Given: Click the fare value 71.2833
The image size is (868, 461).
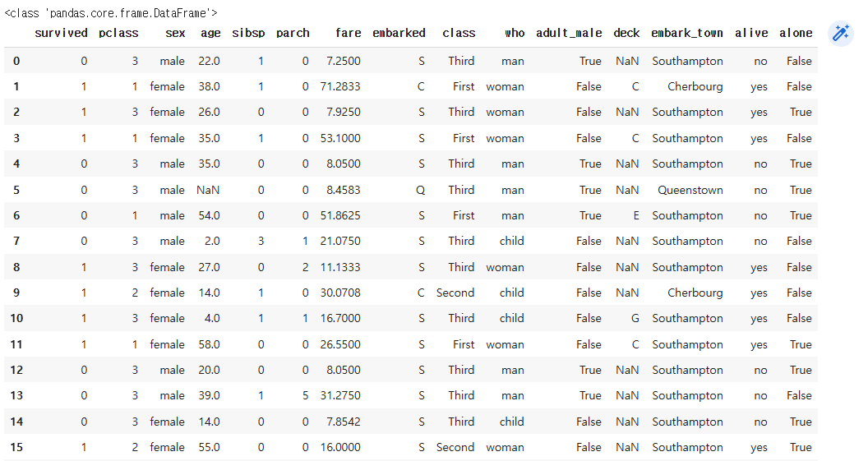Looking at the screenshot, I should [340, 86].
